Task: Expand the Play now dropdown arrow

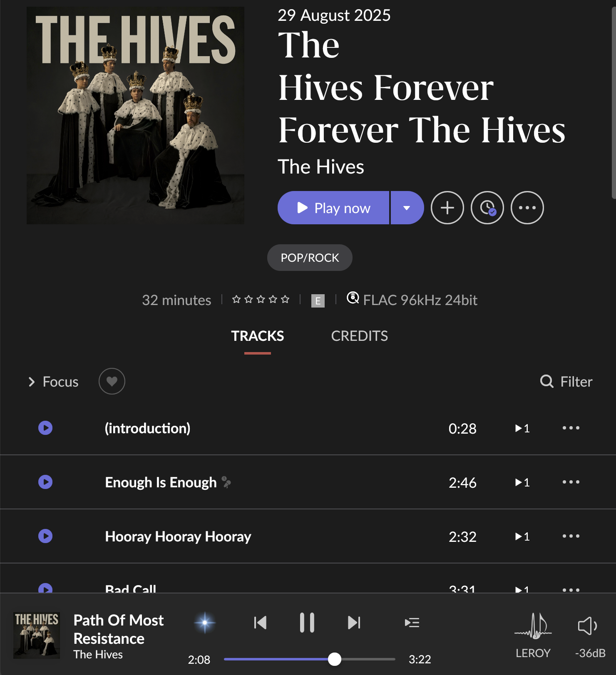Action: 407,208
